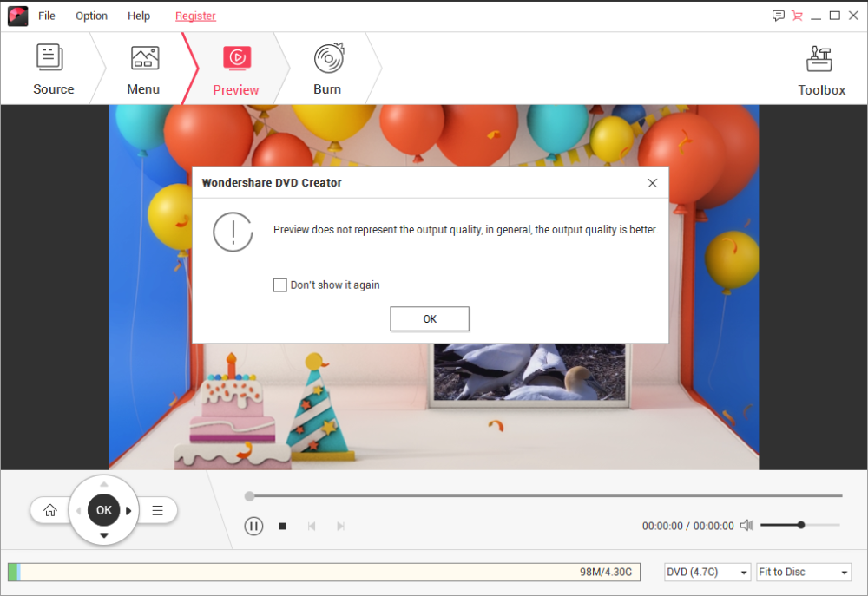
Task: Click the remote left arrow
Action: point(78,510)
